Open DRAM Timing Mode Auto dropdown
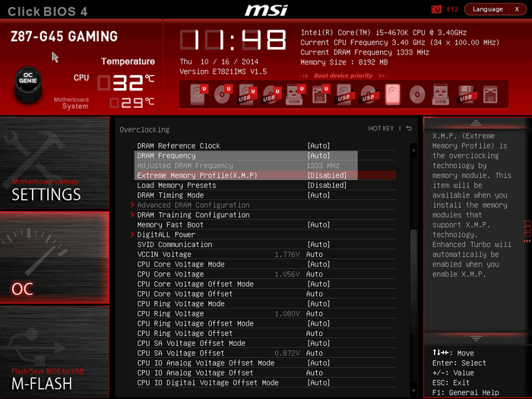Image resolution: width=532 pixels, height=399 pixels. 318,195
